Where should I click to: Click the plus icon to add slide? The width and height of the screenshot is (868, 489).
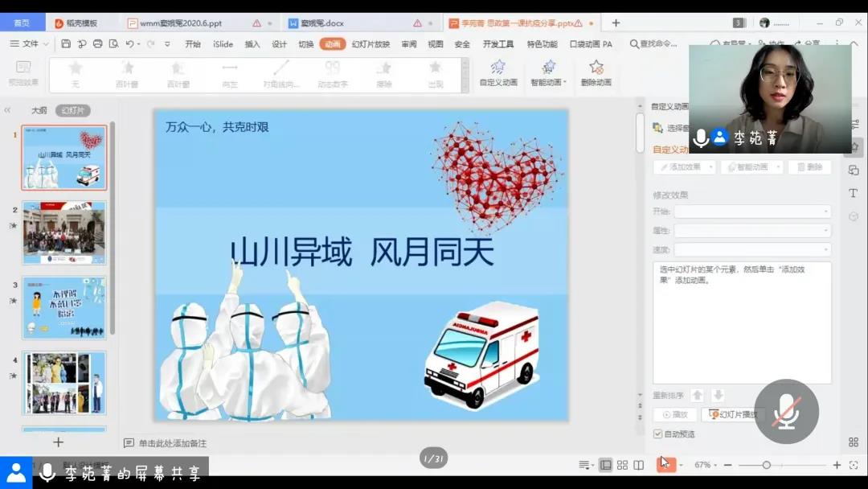pos(58,442)
